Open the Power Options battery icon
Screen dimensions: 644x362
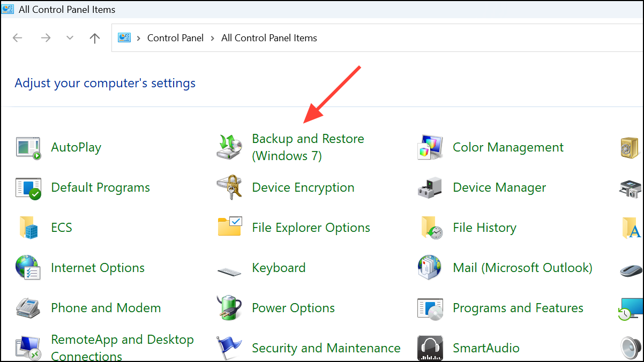[x=229, y=308]
